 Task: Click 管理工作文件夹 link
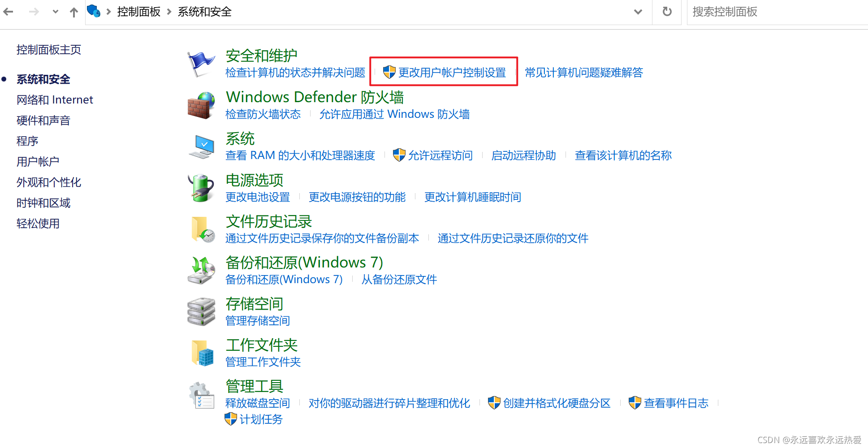point(263,362)
